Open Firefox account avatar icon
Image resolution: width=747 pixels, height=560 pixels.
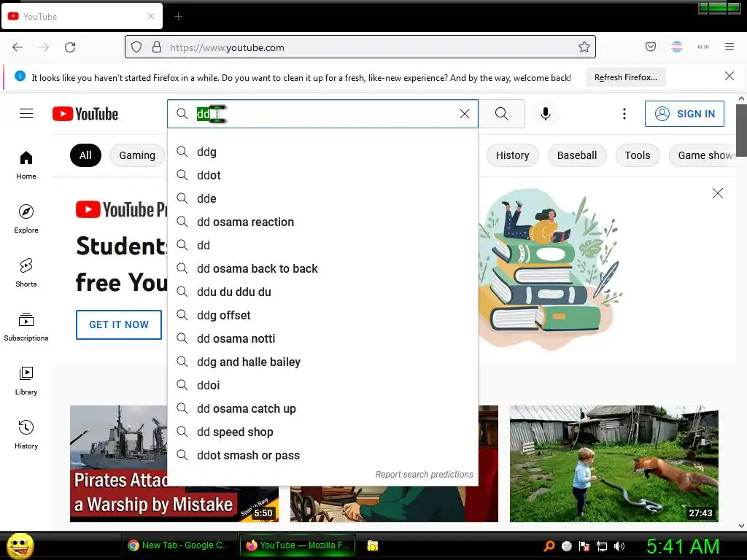point(676,47)
